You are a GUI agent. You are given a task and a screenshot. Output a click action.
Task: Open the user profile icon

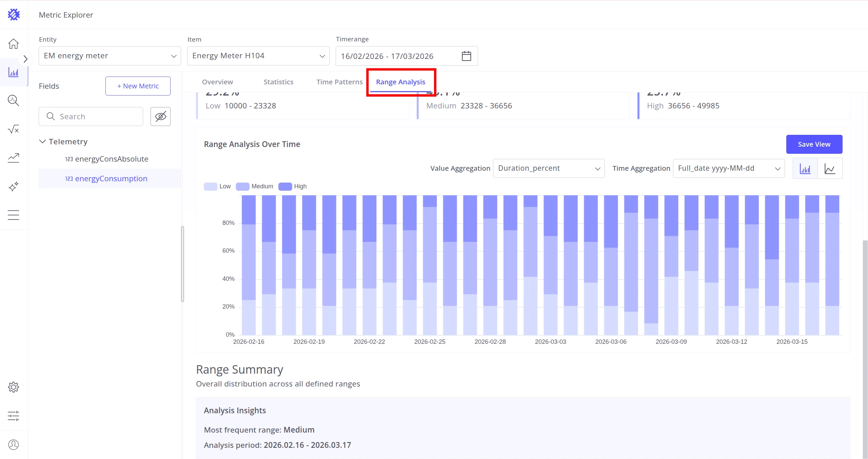pos(14,445)
